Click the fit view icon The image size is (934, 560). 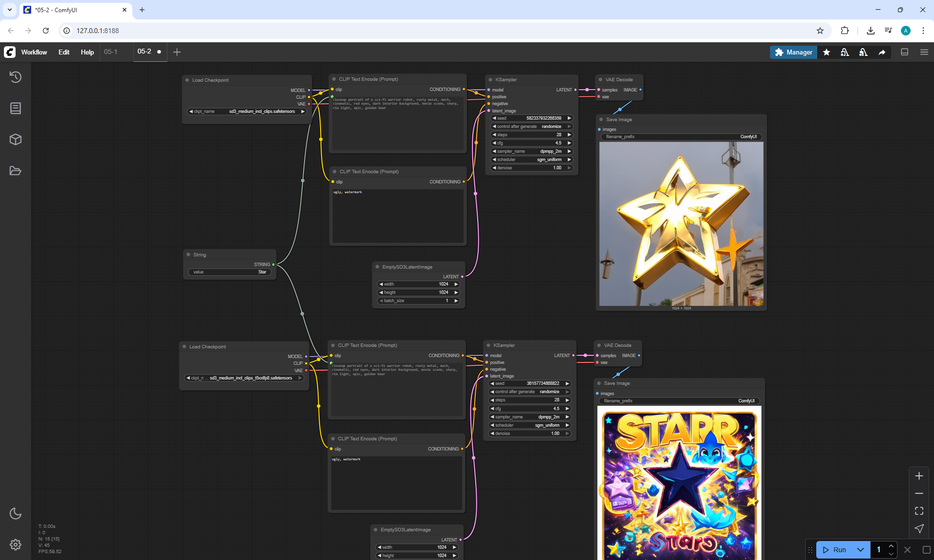[x=919, y=511]
